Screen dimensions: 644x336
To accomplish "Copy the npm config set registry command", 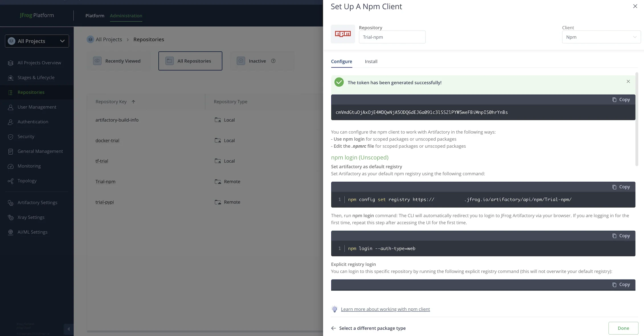I will click(621, 187).
